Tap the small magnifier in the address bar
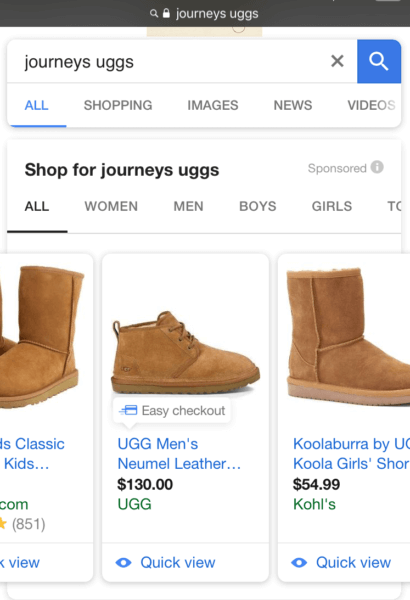This screenshot has height=600, width=410. pos(154,14)
